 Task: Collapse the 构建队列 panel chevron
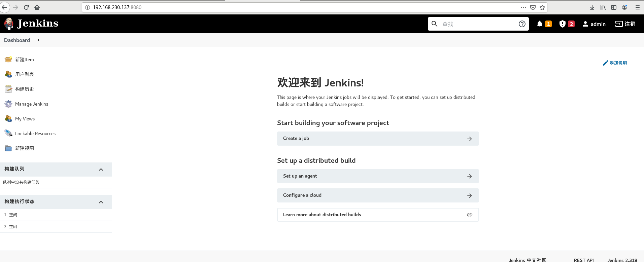click(x=101, y=170)
